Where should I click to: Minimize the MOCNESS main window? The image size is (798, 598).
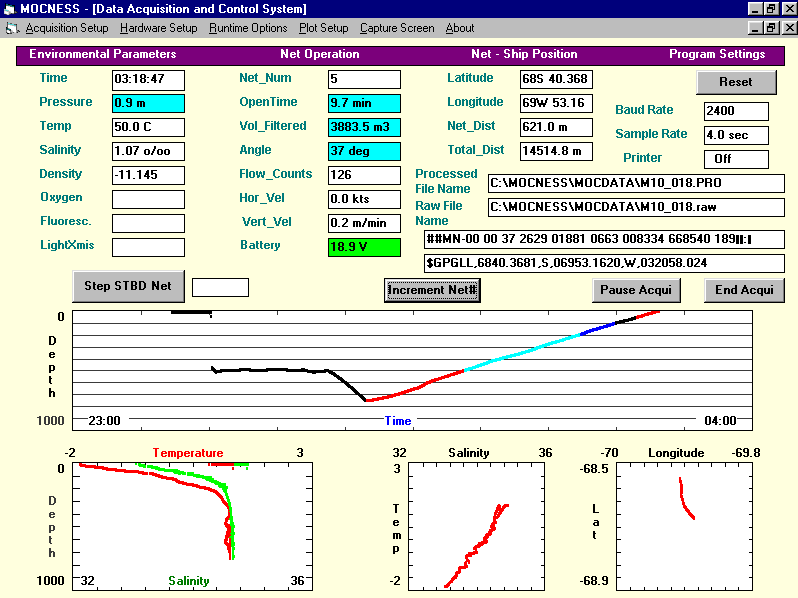pyautogui.click(x=756, y=9)
